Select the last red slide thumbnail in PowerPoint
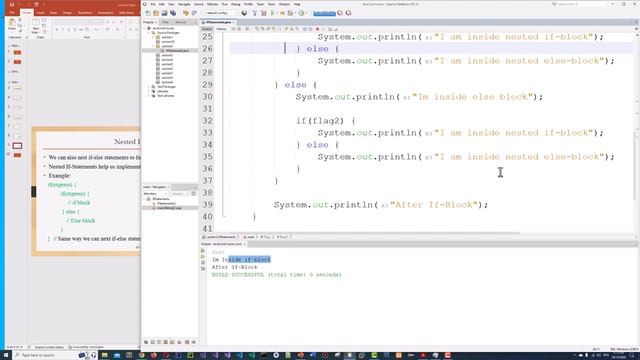The width and height of the screenshot is (640, 360). [17, 155]
